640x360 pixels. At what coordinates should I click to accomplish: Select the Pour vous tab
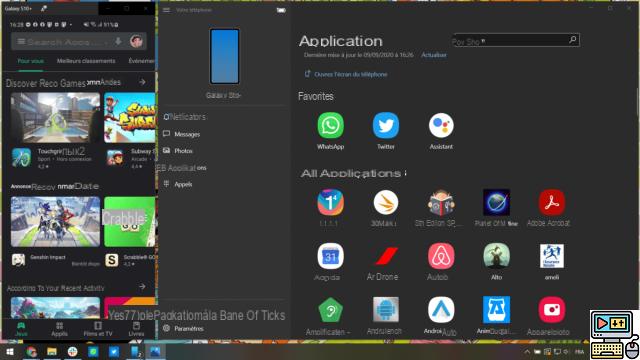point(31,61)
